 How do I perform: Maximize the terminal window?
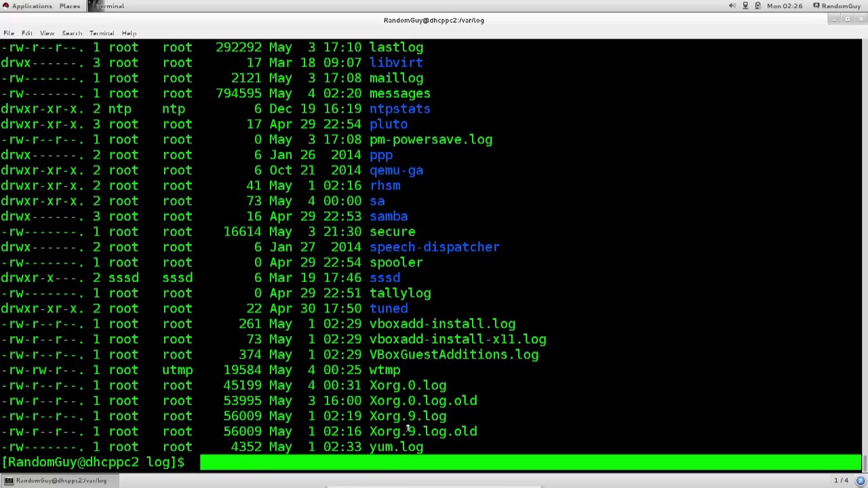tap(848, 20)
